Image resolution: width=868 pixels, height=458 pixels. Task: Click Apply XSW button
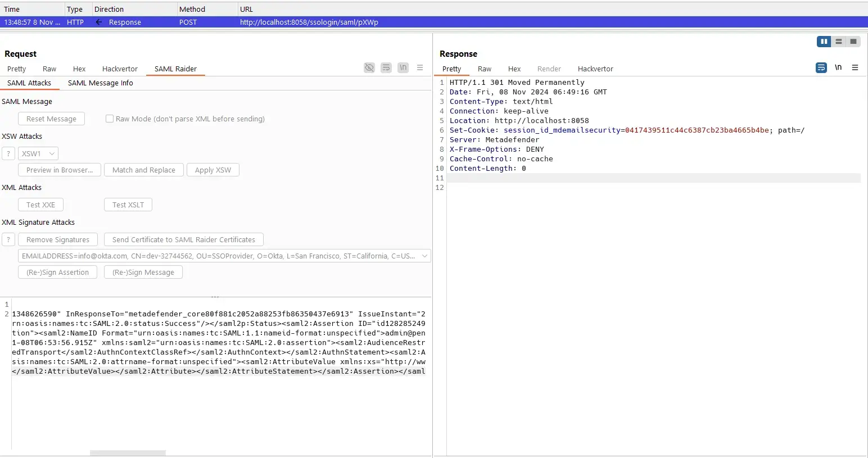tap(213, 170)
